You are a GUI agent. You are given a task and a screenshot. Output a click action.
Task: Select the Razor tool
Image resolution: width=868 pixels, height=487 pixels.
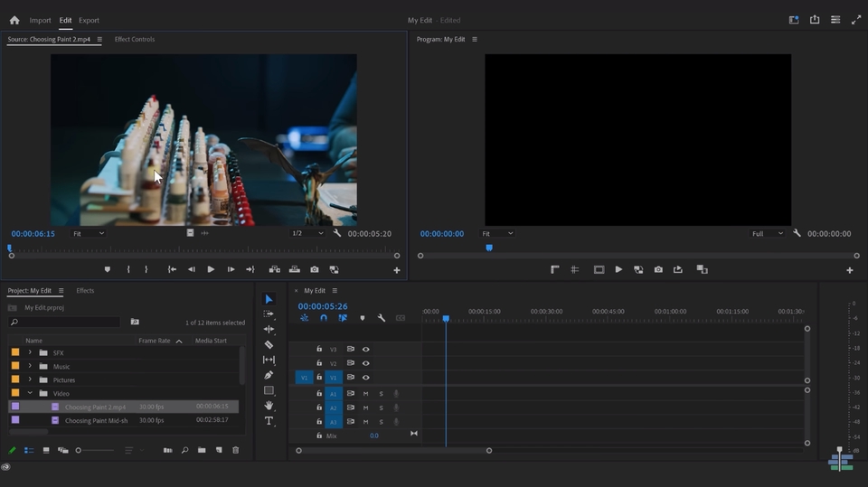click(269, 345)
